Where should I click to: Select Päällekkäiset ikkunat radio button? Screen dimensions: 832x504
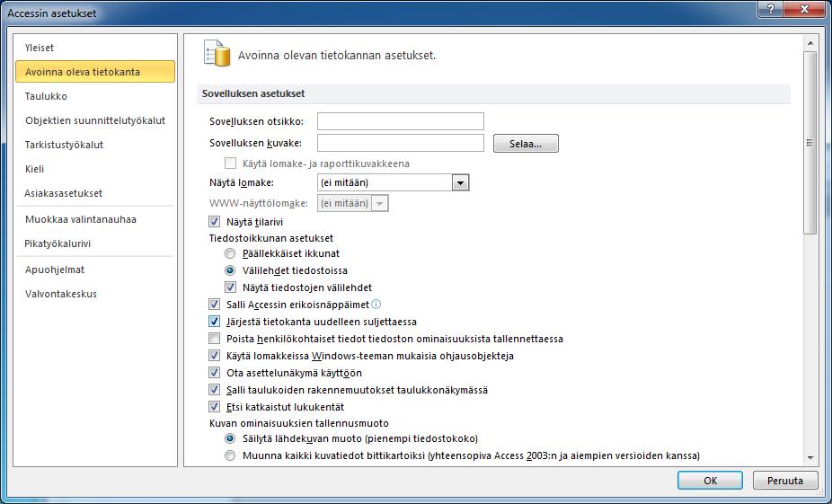point(230,253)
